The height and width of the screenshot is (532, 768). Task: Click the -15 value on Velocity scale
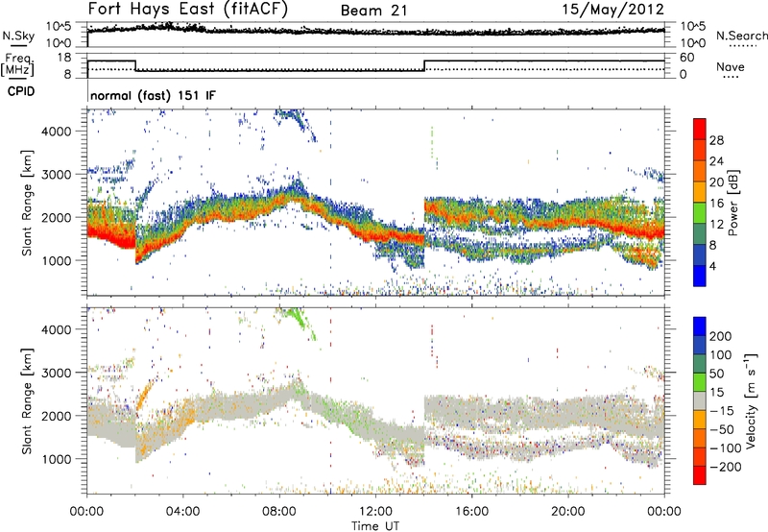(722, 410)
